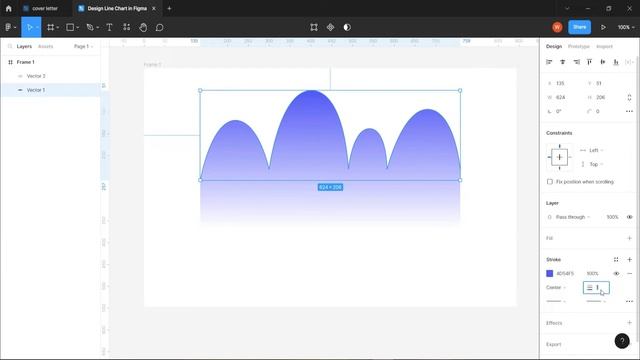Select the Rectangle shape tool
This screenshot has width=640, height=360.
[x=70, y=27]
